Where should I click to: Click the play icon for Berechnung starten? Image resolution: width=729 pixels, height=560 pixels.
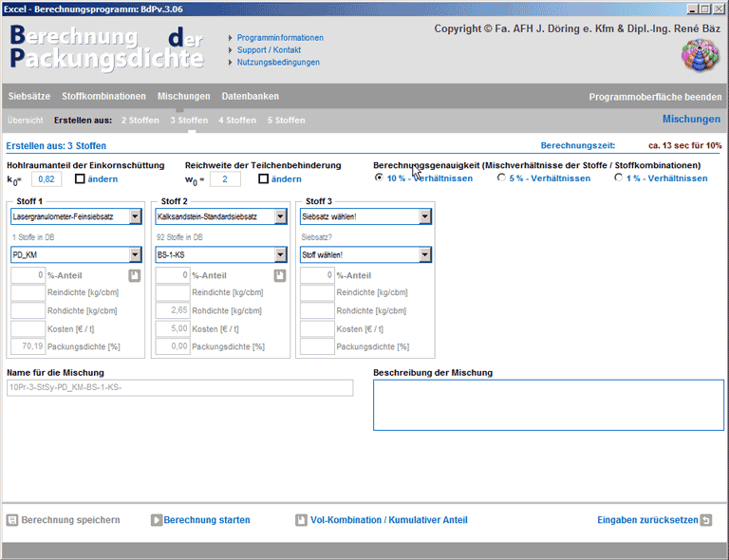tap(157, 520)
